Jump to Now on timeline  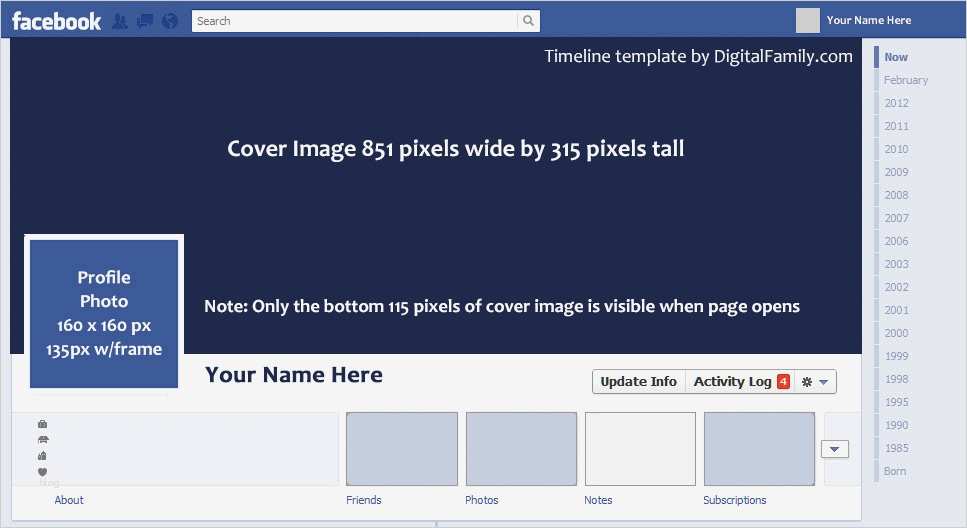click(x=895, y=57)
